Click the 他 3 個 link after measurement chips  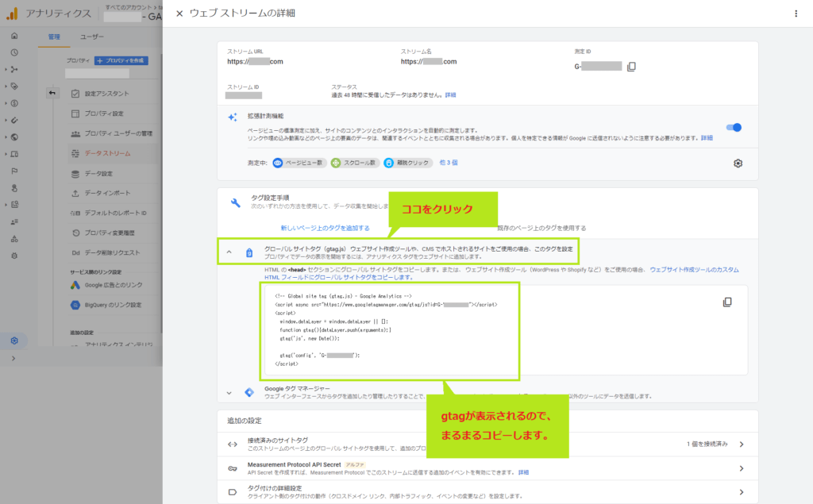pyautogui.click(x=449, y=163)
